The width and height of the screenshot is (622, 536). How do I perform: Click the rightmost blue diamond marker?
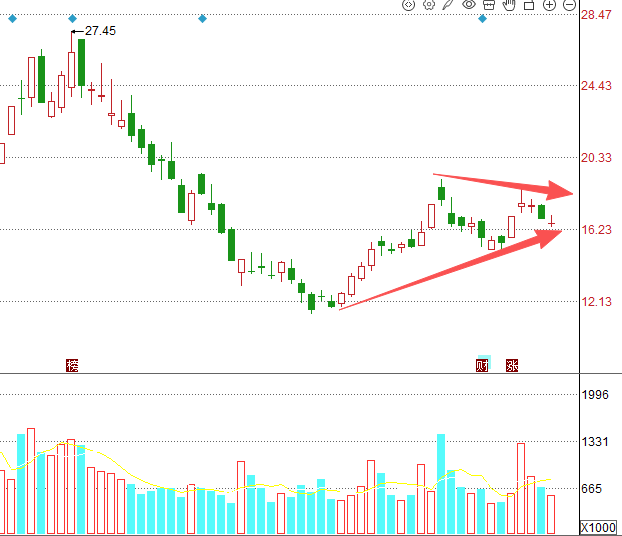click(x=482, y=19)
